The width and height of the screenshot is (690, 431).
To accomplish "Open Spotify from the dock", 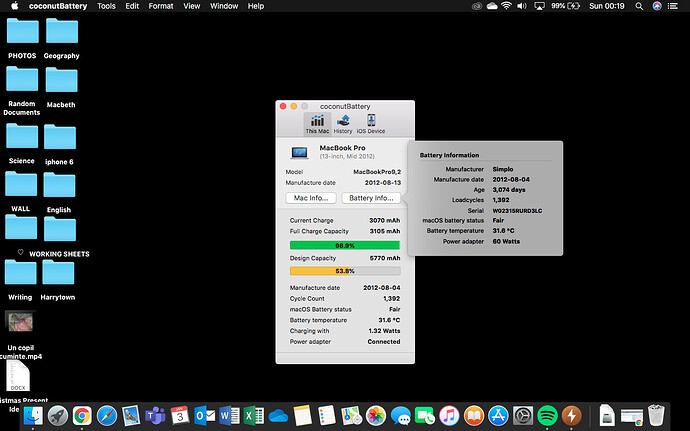I will pos(547,416).
